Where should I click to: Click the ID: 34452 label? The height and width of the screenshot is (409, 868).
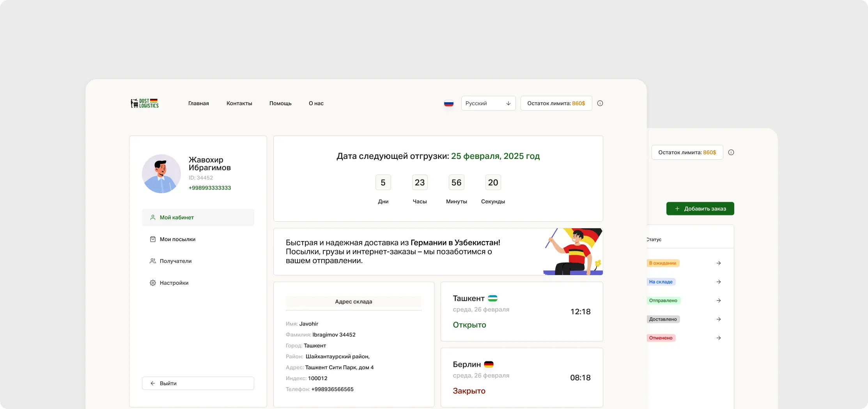pos(201,178)
